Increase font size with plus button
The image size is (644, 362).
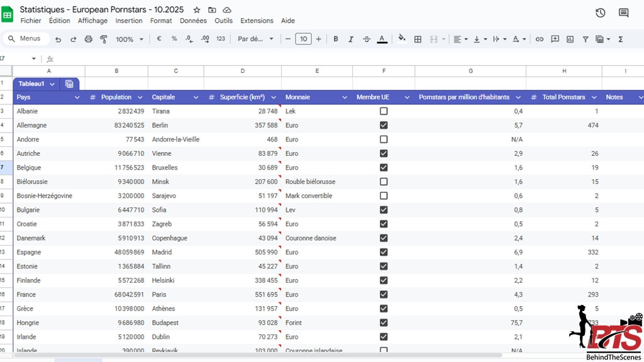coord(318,39)
